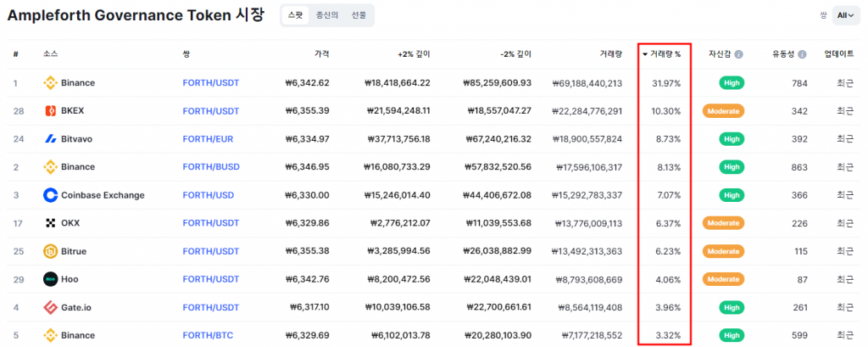Open the FORTH/USDT pair on BKEX

(x=211, y=111)
